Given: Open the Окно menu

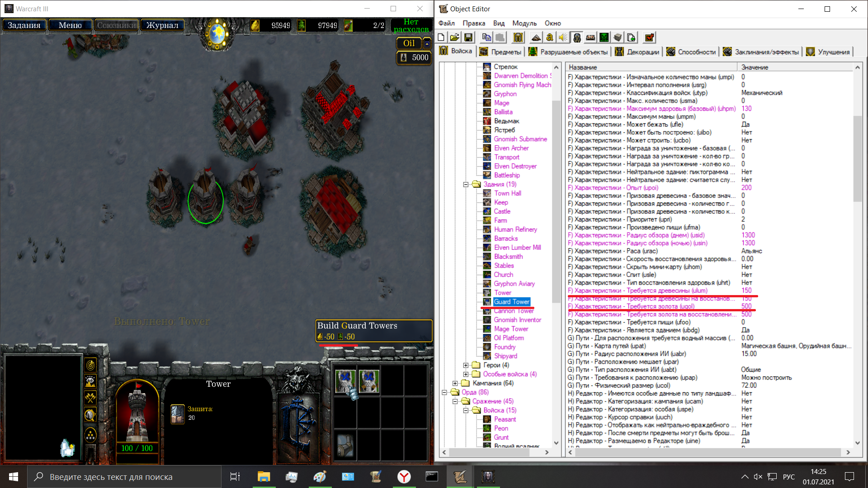Looking at the screenshot, I should 553,23.
